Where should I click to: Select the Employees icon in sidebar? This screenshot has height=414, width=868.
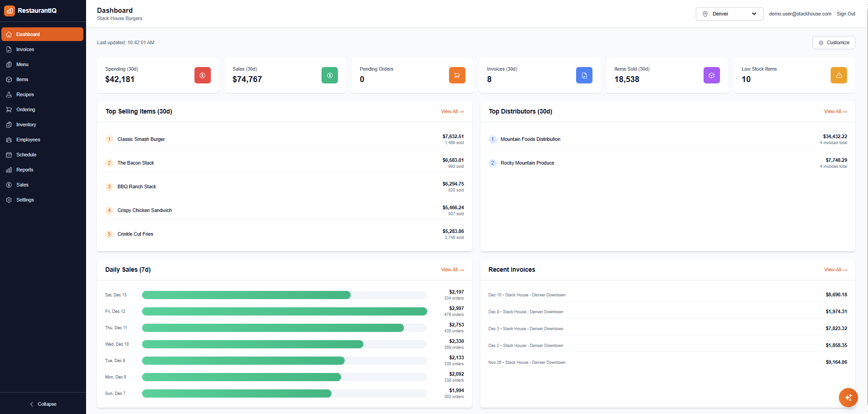pos(9,140)
